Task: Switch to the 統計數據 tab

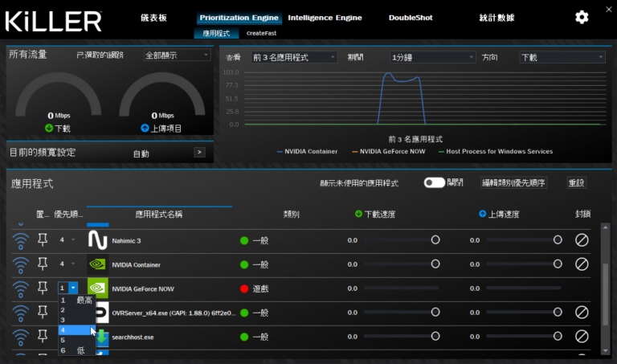Action: click(x=496, y=18)
